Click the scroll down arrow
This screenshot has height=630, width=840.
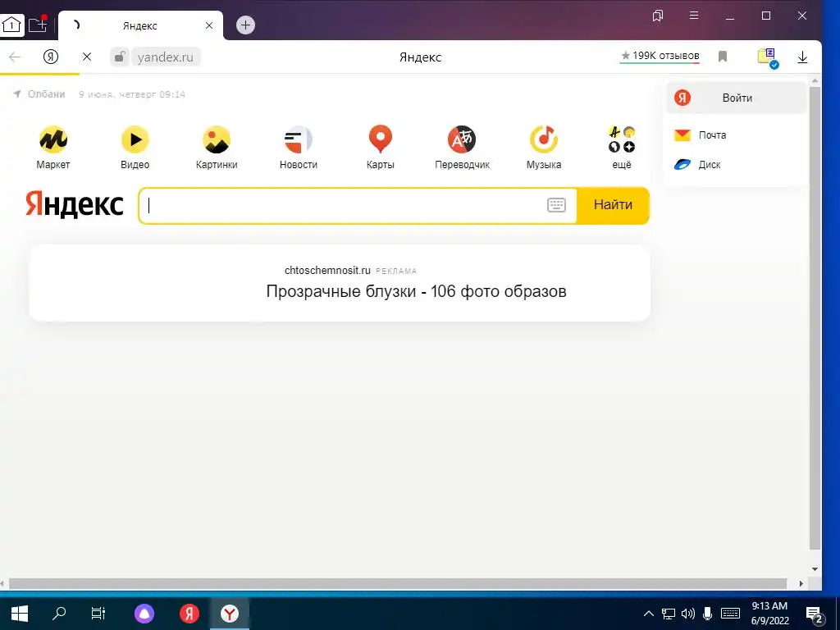[x=815, y=569]
